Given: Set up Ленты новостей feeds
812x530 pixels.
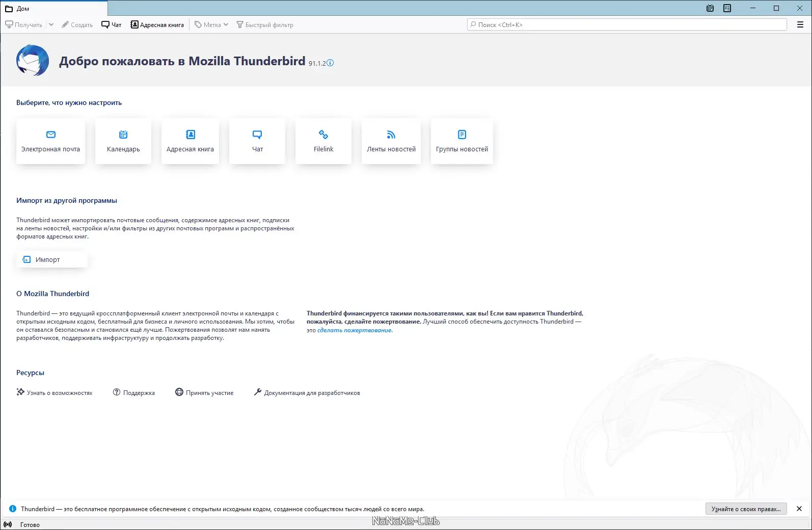Looking at the screenshot, I should click(x=391, y=141).
